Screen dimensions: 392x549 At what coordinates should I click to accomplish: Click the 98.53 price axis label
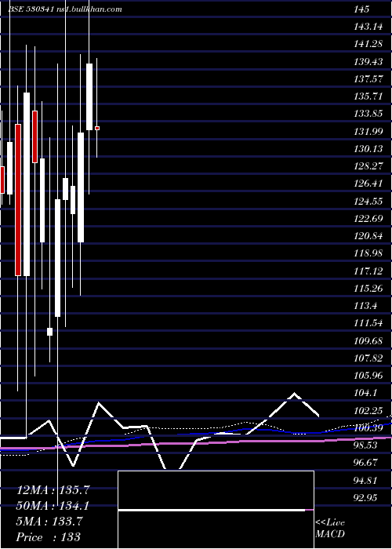[x=365, y=445]
